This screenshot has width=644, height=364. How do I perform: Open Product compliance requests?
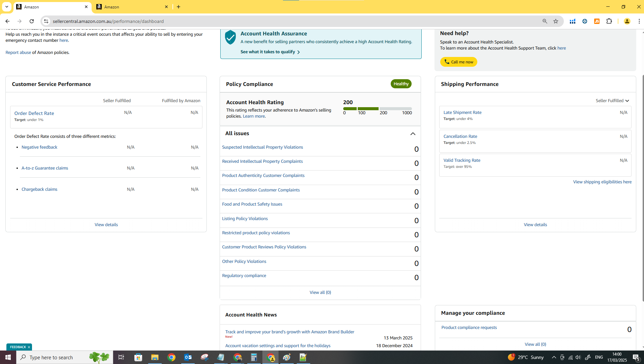click(469, 328)
